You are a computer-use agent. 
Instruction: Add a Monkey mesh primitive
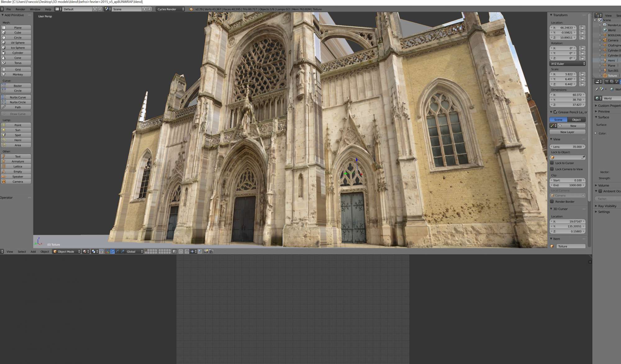click(x=18, y=74)
